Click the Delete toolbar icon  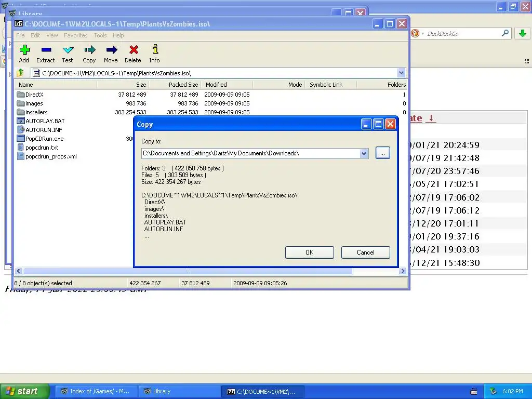(x=134, y=50)
